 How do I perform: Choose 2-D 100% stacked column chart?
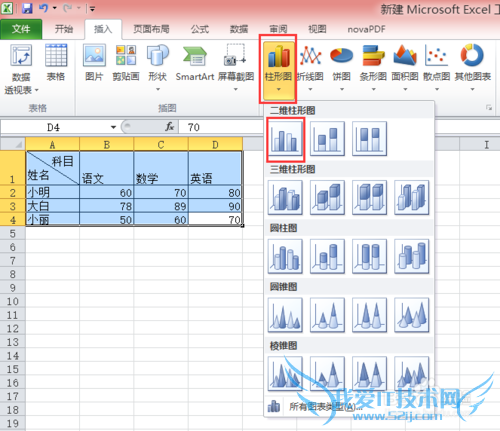tap(369, 138)
